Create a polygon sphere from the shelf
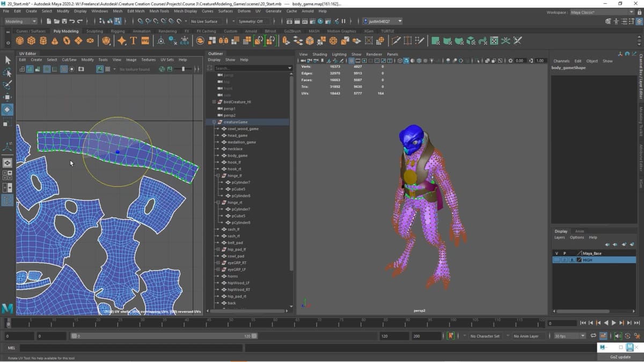 pos(20,41)
